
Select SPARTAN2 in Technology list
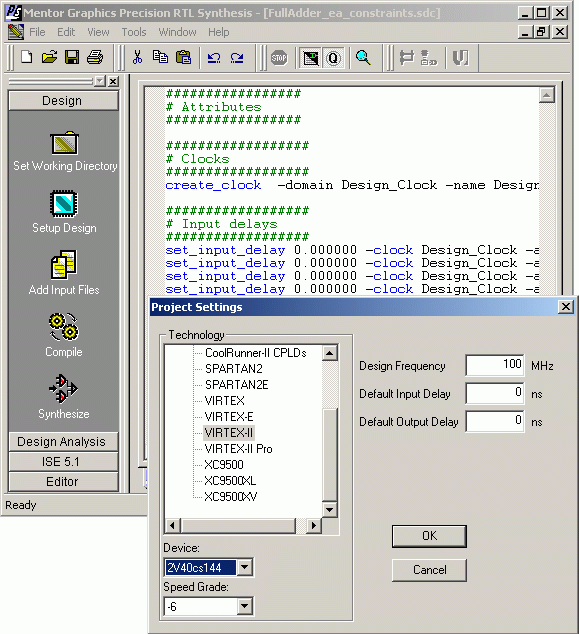pos(234,369)
